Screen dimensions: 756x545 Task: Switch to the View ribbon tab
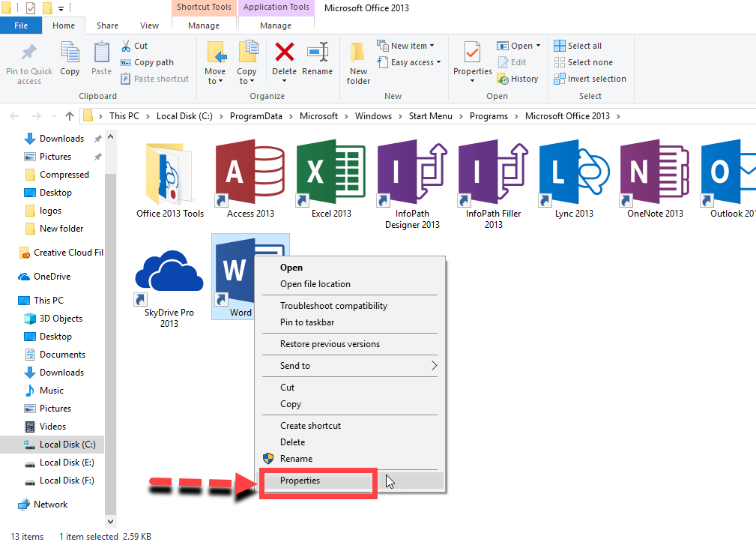[x=149, y=25]
